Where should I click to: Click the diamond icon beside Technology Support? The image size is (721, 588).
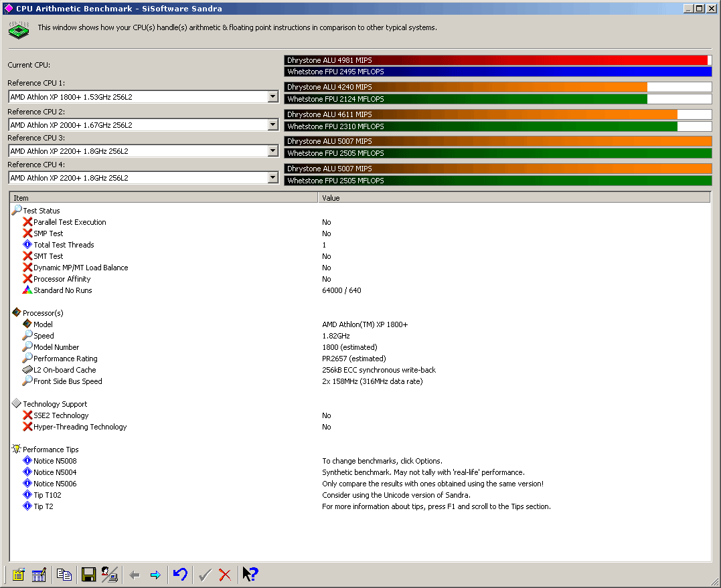[x=17, y=403]
